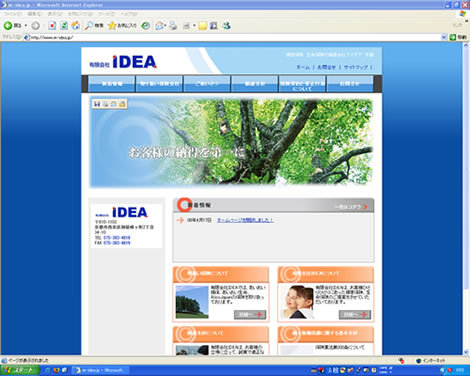Open the 表示 (View) menu
470x376 pixels.
[55, 14]
